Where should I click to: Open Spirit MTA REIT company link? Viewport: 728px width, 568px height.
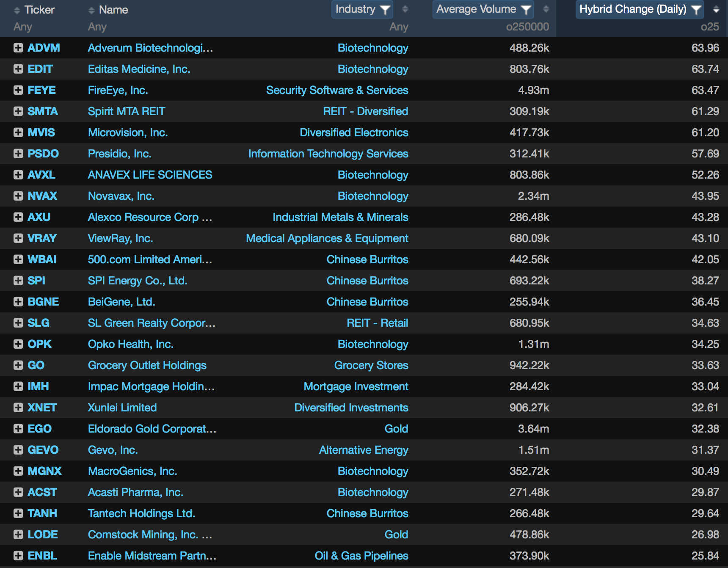pos(127,111)
